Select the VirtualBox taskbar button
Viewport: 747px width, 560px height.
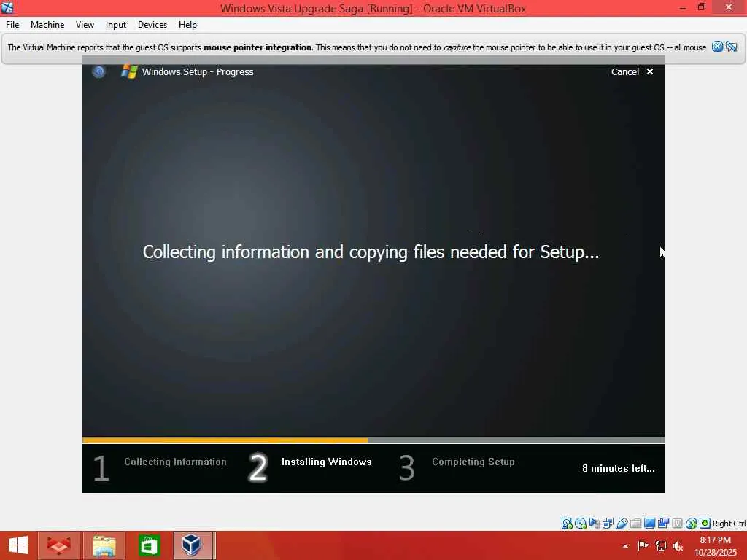pyautogui.click(x=193, y=545)
